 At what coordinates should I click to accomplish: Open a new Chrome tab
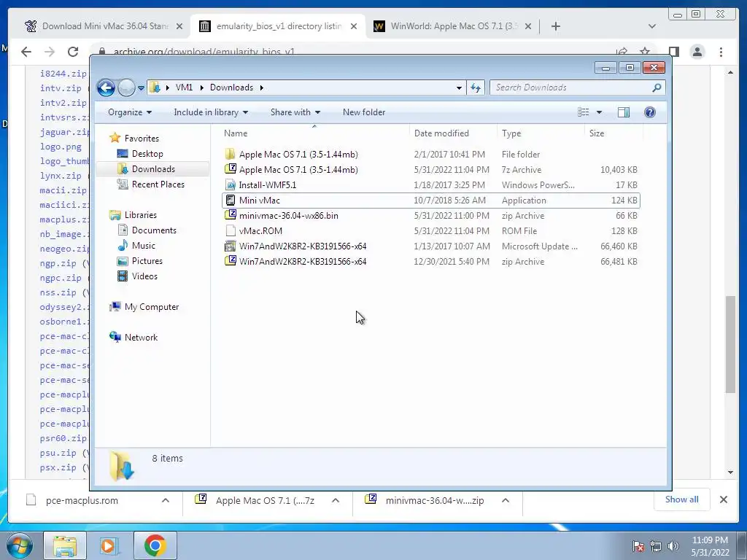coord(555,26)
